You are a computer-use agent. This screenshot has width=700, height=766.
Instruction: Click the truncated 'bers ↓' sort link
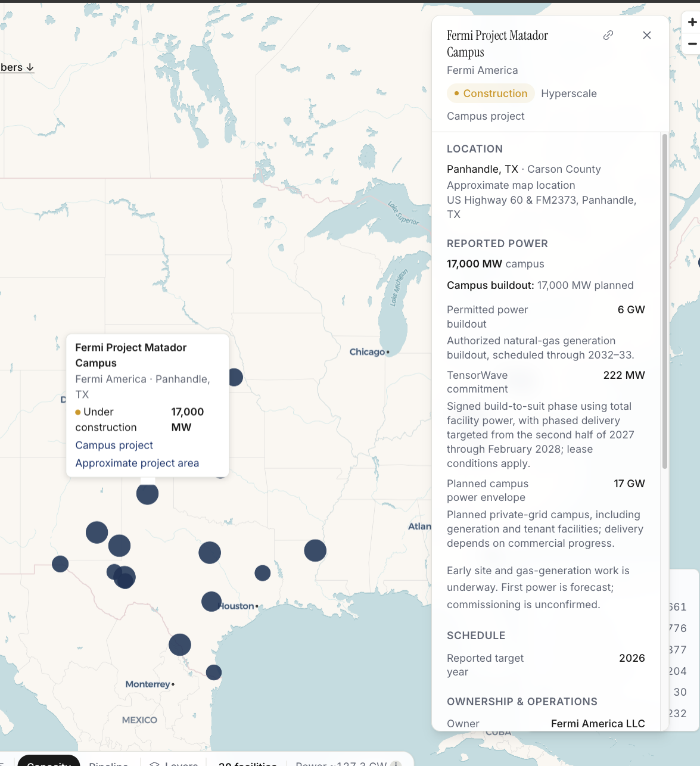[x=17, y=67]
